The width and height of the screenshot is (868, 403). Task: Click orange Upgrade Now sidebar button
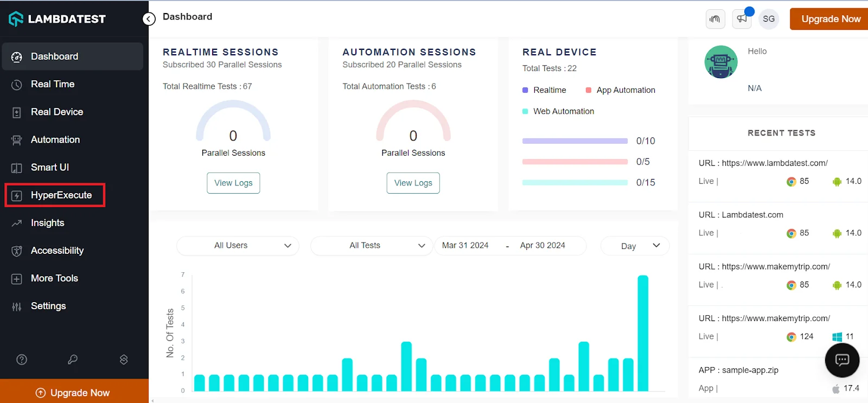pyautogui.click(x=74, y=391)
